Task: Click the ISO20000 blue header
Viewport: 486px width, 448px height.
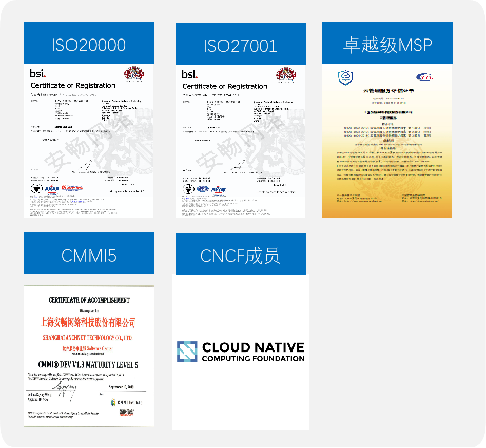Action: click(x=89, y=43)
